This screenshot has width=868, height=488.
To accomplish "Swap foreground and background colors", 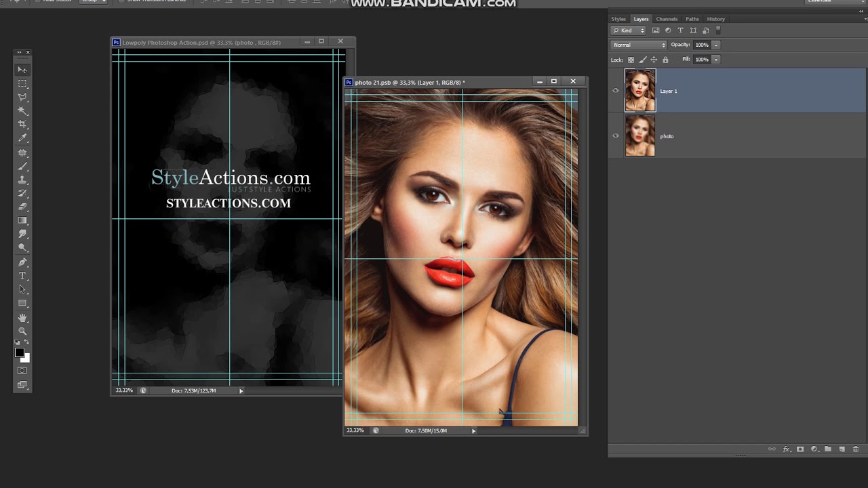I will click(27, 342).
